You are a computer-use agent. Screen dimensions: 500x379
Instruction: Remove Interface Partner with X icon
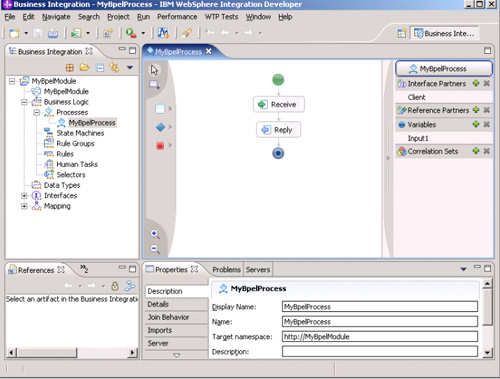487,83
